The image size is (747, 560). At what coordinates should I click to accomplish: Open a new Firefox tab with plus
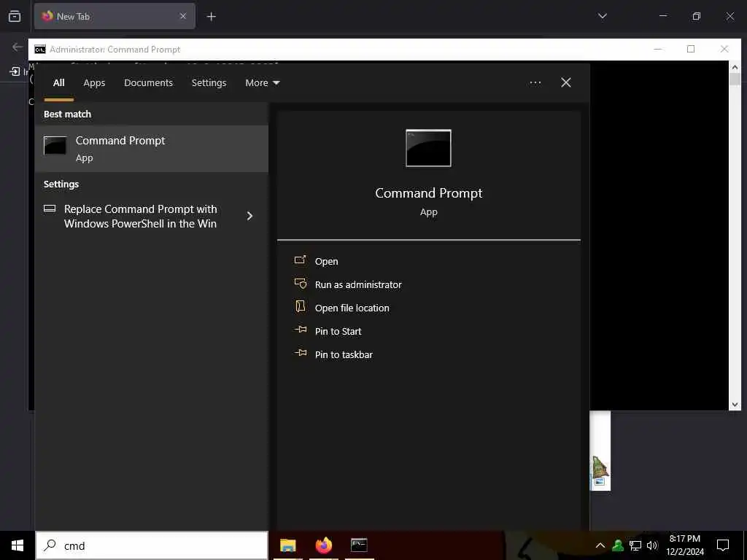tap(211, 17)
